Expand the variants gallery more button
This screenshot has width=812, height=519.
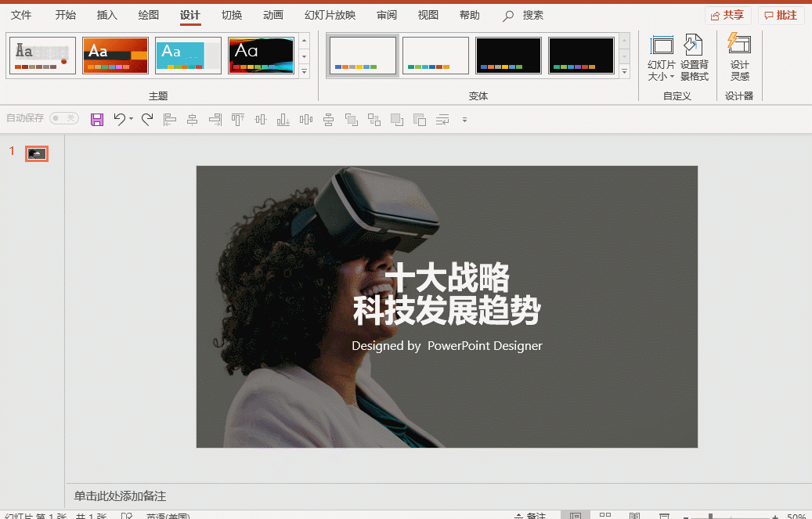(x=625, y=72)
